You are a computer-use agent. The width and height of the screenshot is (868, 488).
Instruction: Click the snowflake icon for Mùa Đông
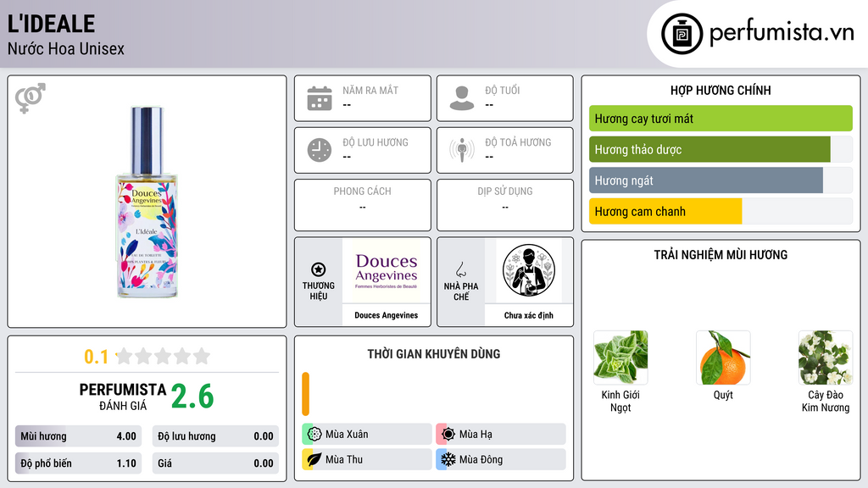click(448, 459)
